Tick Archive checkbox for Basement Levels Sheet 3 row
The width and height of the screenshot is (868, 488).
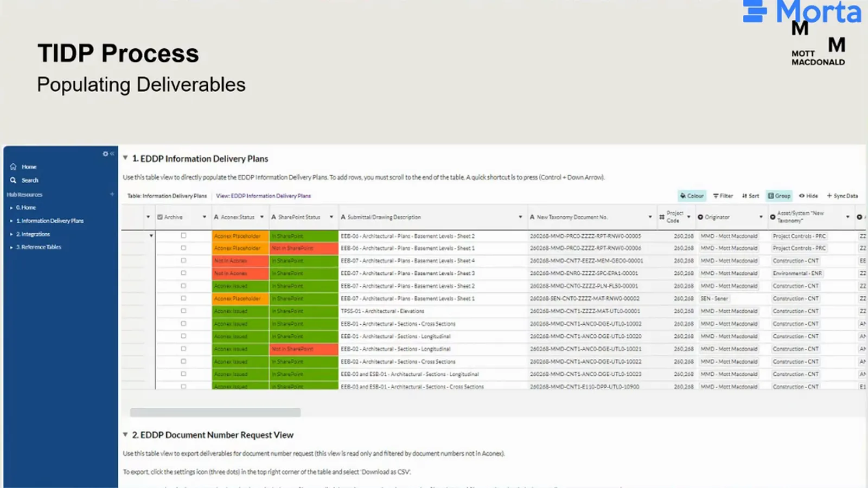(183, 273)
